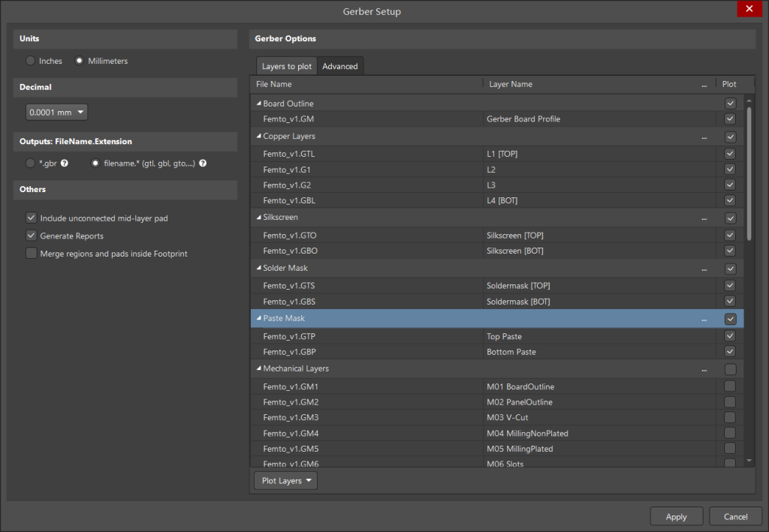This screenshot has height=532, width=769.
Task: Open the ellipsis menu on Paste Mask row
Action: click(704, 319)
